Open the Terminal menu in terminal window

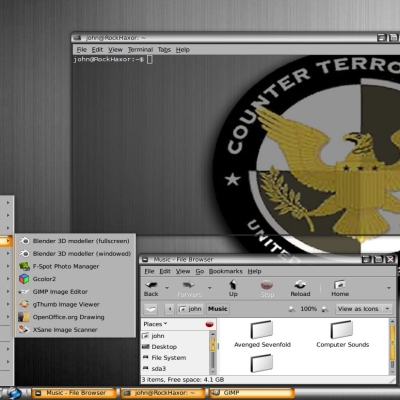tap(140, 50)
